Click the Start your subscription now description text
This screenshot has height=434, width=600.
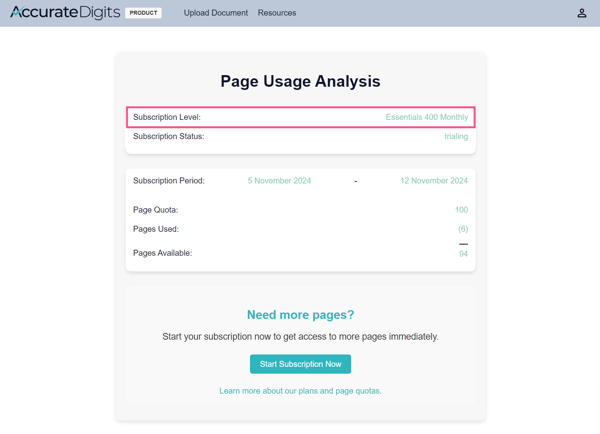[x=300, y=337]
